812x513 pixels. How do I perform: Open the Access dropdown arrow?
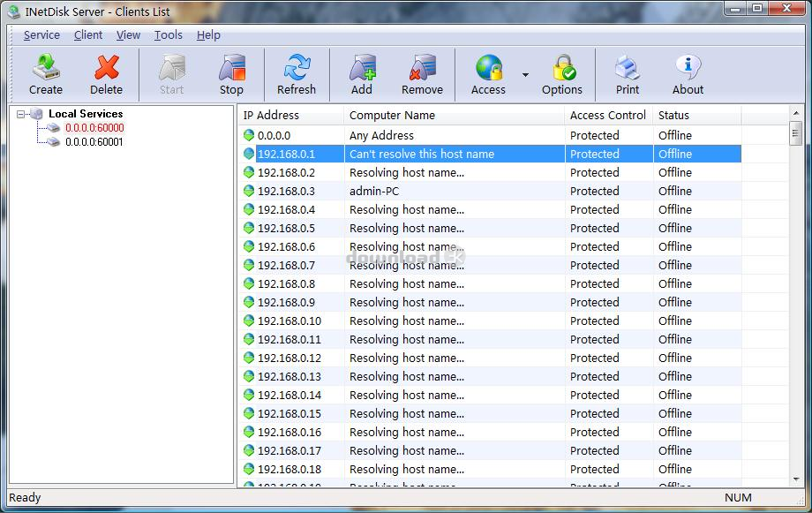(526, 75)
